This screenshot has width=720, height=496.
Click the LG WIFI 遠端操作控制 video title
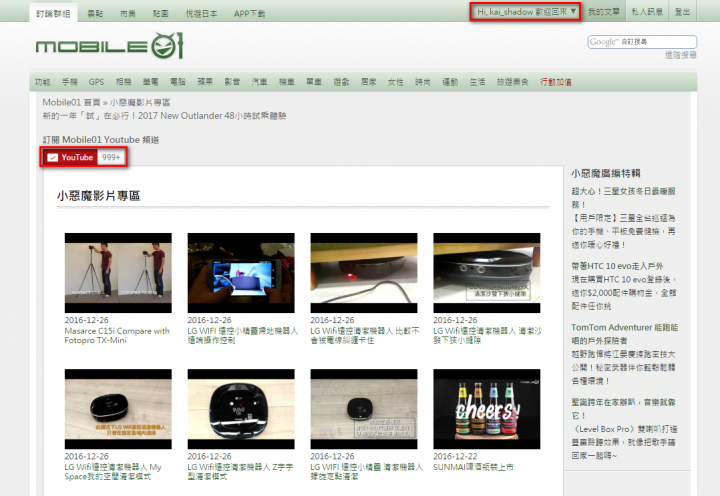(242, 336)
